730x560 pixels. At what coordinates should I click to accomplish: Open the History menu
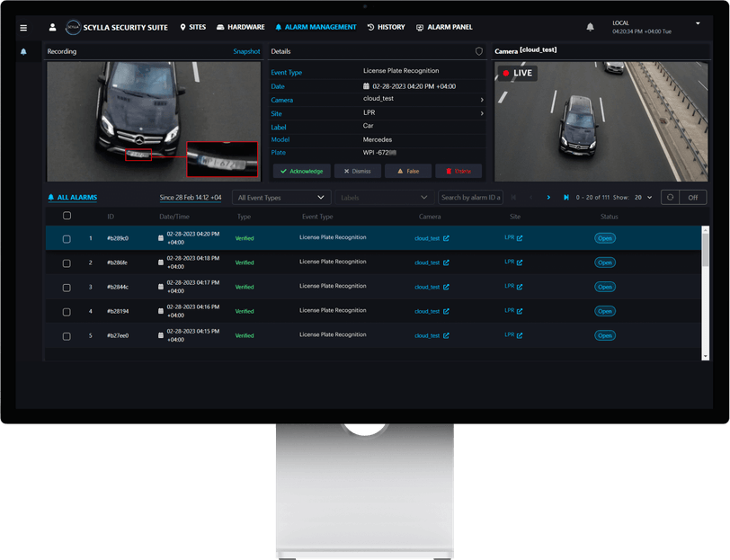[x=386, y=28]
